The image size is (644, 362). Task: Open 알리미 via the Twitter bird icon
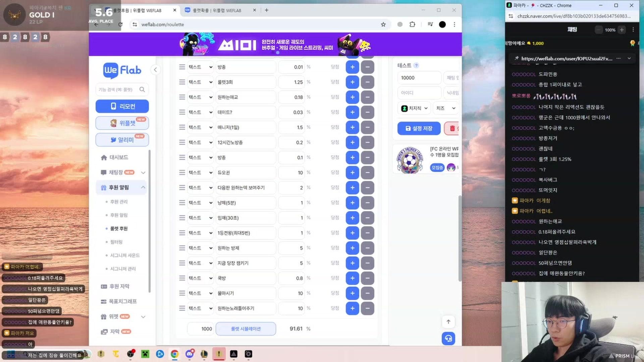click(x=113, y=140)
